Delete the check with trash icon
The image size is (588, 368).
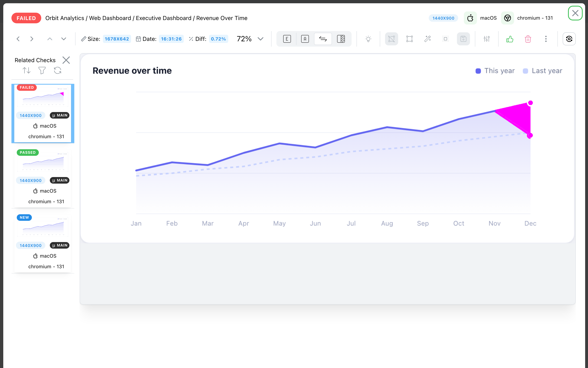click(528, 39)
